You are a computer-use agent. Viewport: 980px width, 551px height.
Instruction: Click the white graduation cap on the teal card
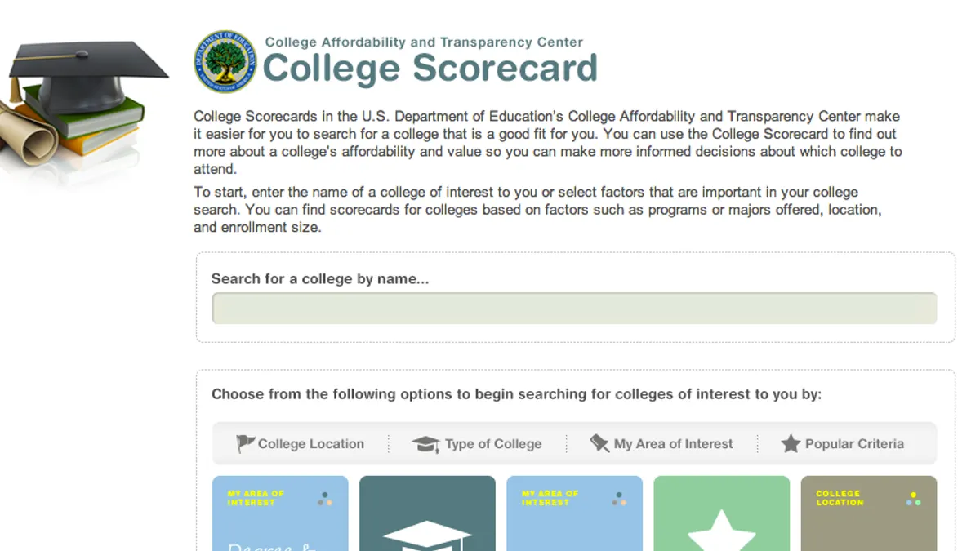tap(427, 535)
